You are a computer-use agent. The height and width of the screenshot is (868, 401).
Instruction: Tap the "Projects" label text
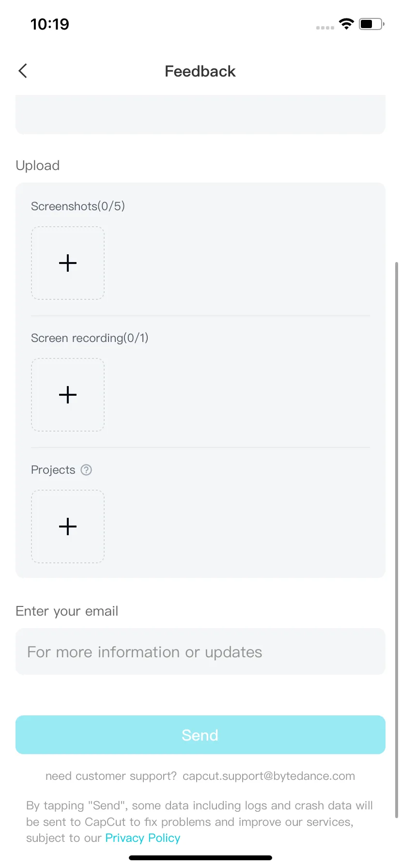click(x=53, y=470)
